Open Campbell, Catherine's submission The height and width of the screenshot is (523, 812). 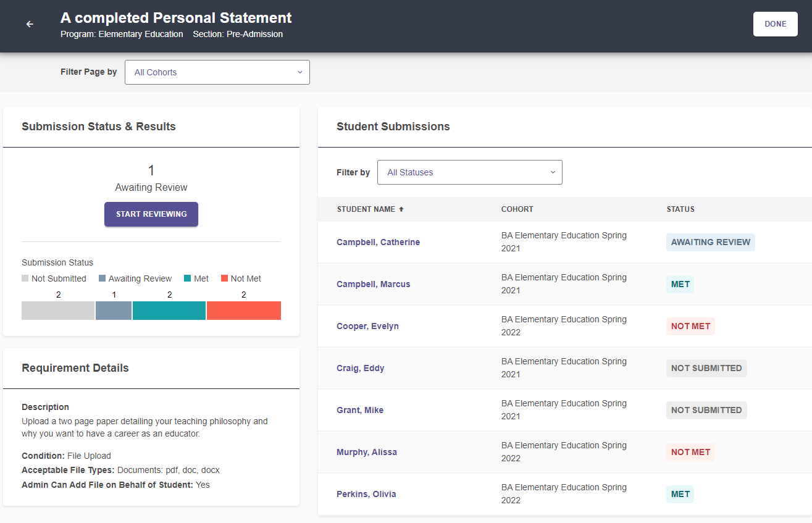[x=378, y=242]
